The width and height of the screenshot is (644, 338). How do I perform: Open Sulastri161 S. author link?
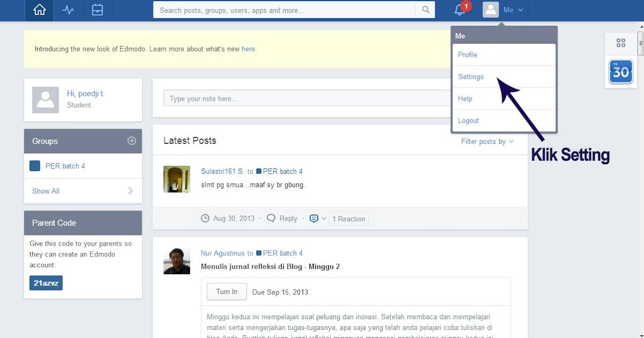click(223, 172)
